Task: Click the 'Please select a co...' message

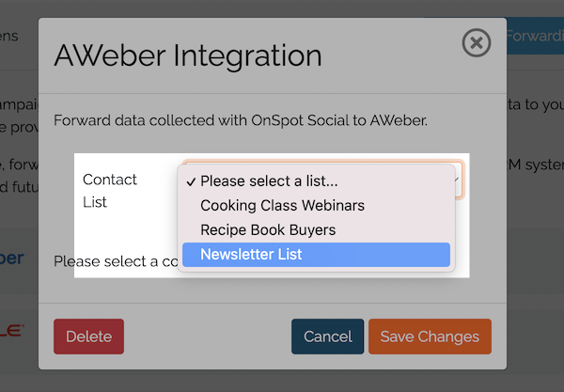Action: (x=114, y=260)
